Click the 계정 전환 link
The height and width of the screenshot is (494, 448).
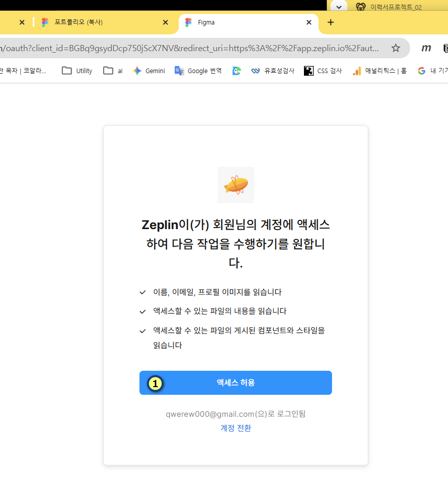click(235, 428)
